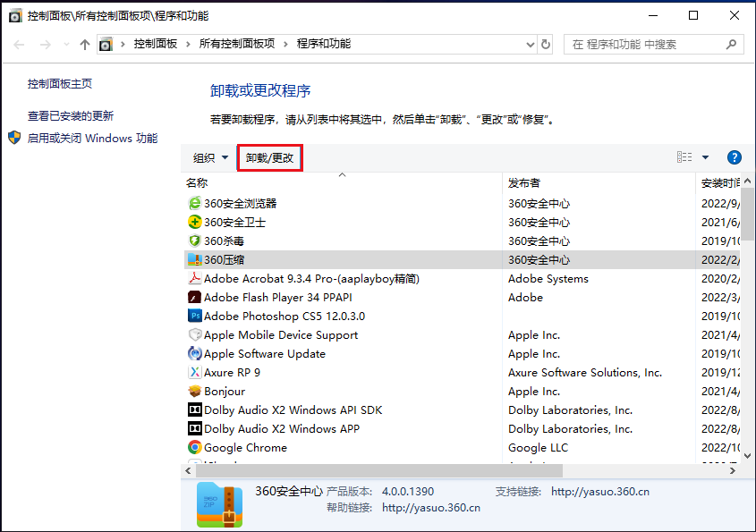Open the 查看已安装的更新 link
The height and width of the screenshot is (532, 756).
[71, 115]
